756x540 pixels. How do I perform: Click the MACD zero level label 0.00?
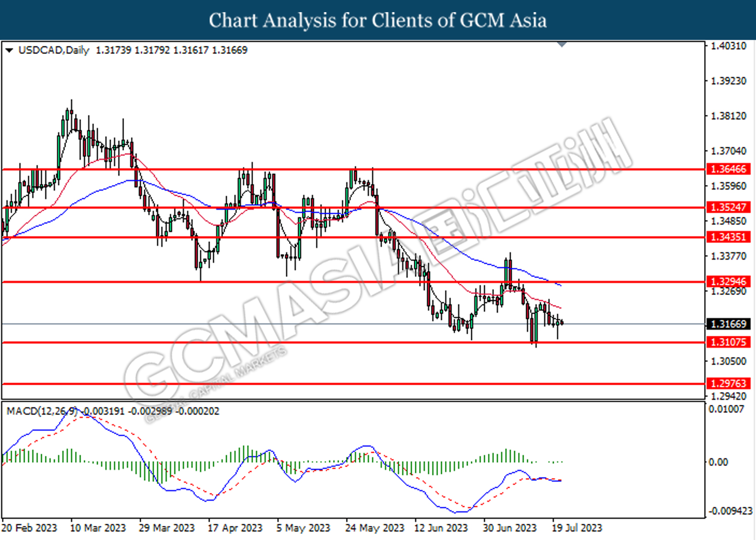point(718,462)
